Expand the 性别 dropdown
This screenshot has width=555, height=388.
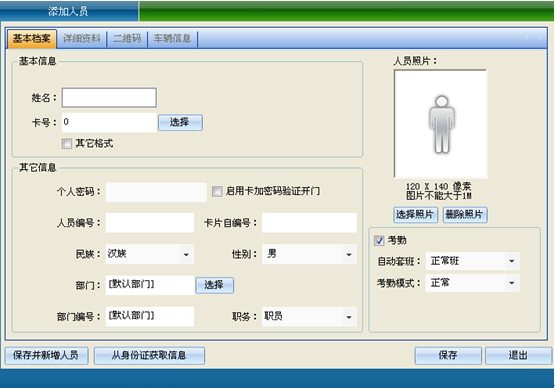pos(349,254)
